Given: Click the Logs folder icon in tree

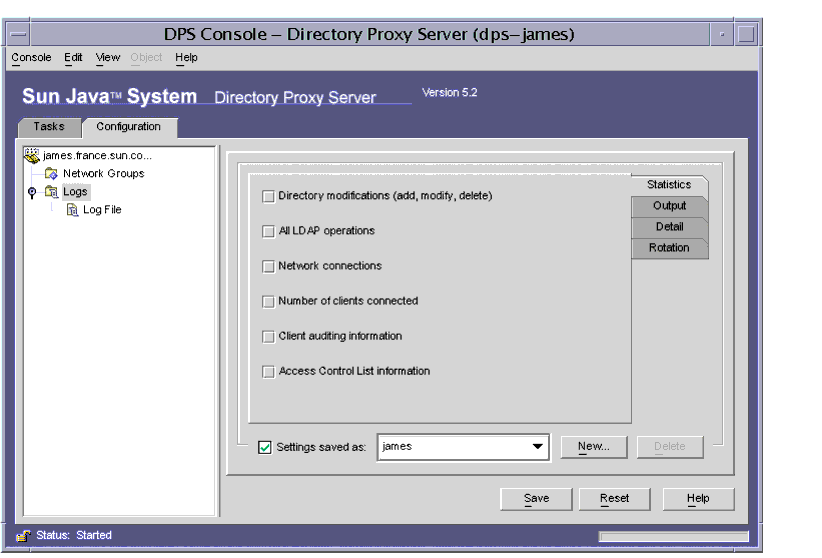Looking at the screenshot, I should (x=51, y=192).
